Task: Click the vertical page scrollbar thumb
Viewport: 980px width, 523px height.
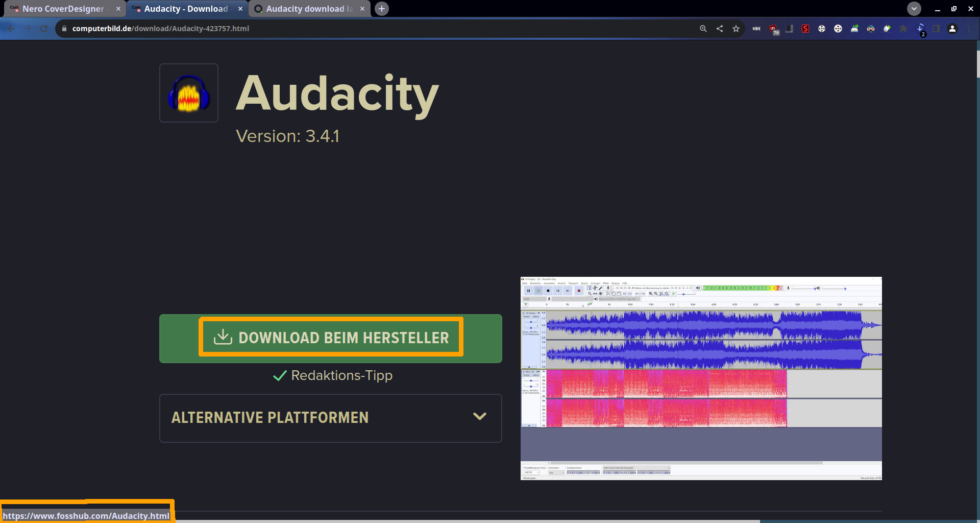Action: 978,64
